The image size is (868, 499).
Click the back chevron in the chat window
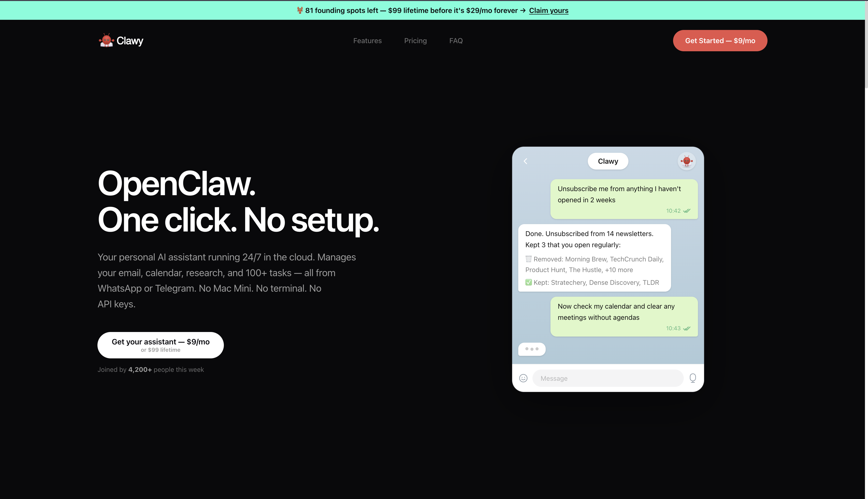tap(525, 161)
